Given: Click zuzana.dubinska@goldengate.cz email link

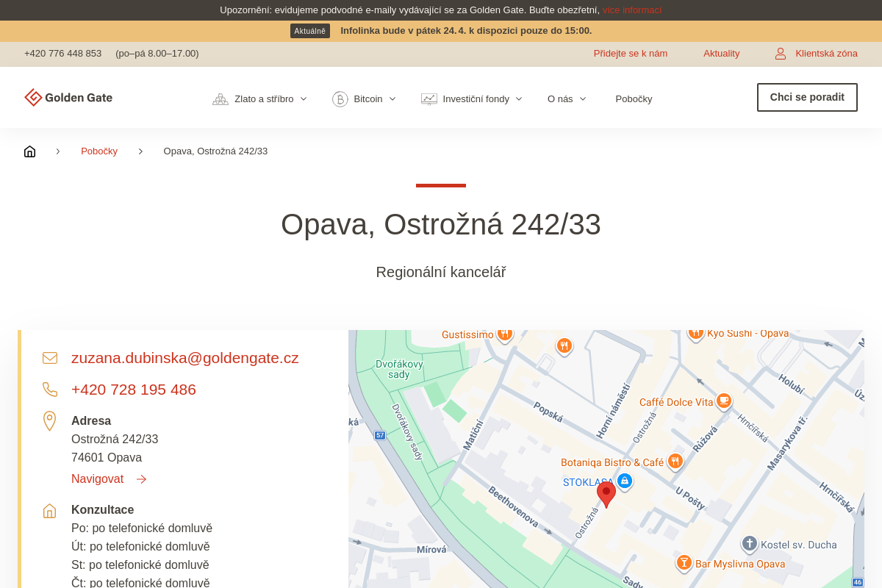Looking at the screenshot, I should coord(185,358).
